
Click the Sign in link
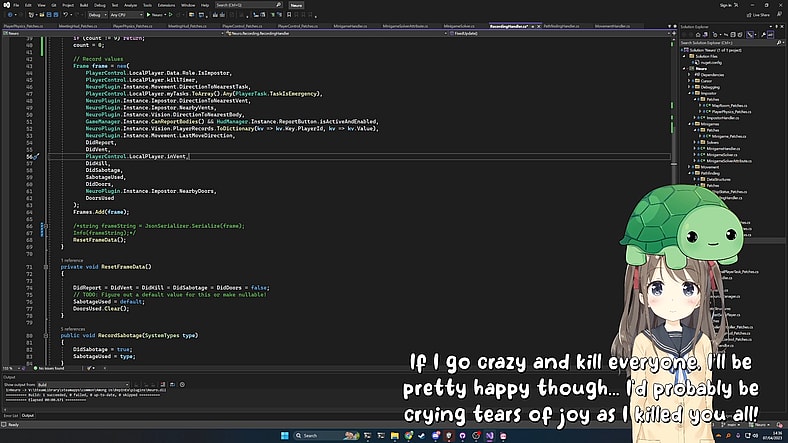726,5
